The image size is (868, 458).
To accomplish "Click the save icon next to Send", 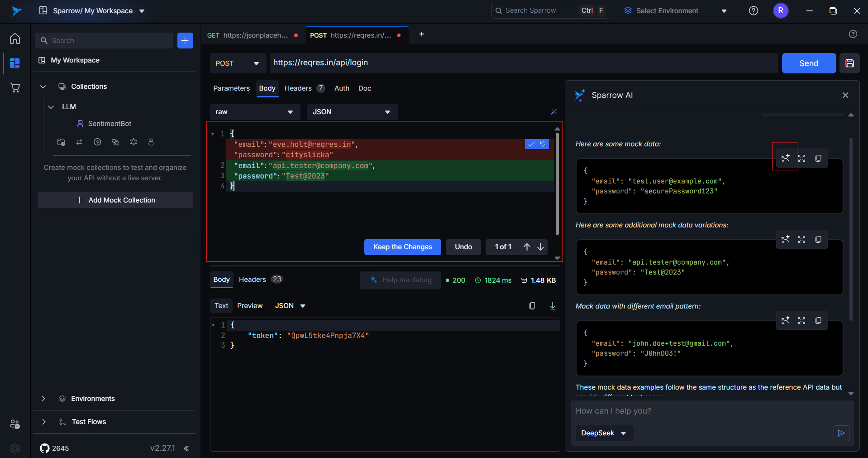I will 849,63.
